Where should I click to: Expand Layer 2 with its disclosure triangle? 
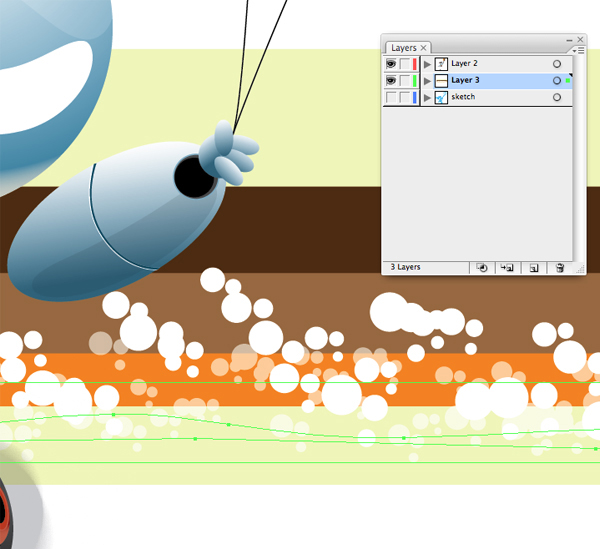427,64
